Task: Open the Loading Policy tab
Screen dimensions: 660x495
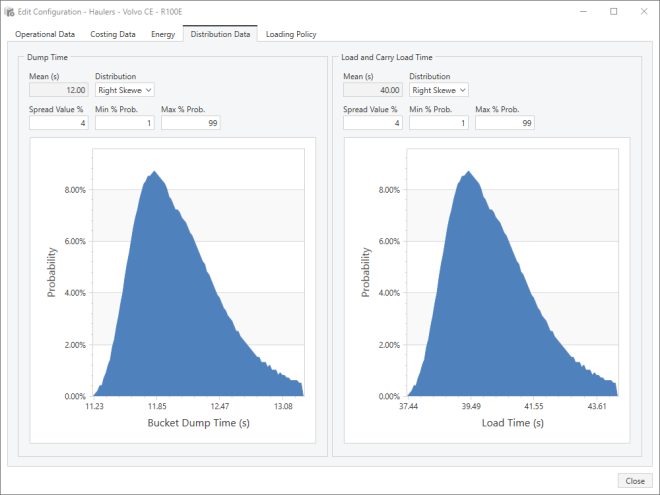Action: pos(291,34)
